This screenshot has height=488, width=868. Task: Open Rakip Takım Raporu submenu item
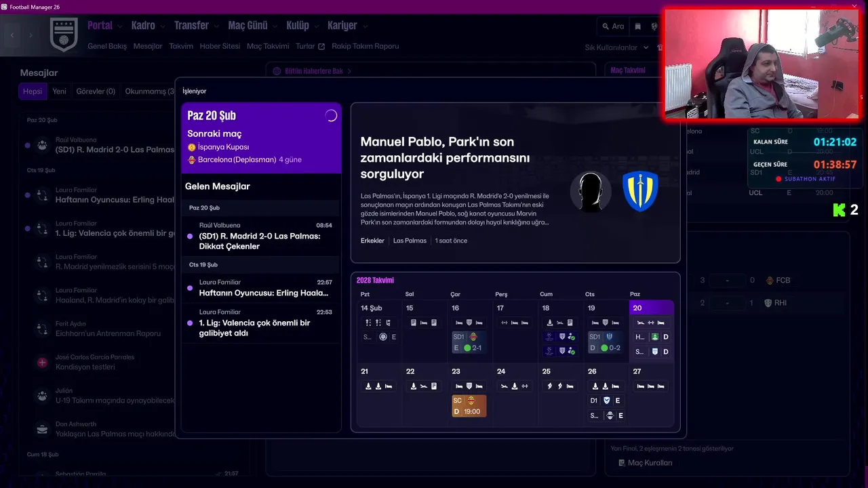coord(365,47)
